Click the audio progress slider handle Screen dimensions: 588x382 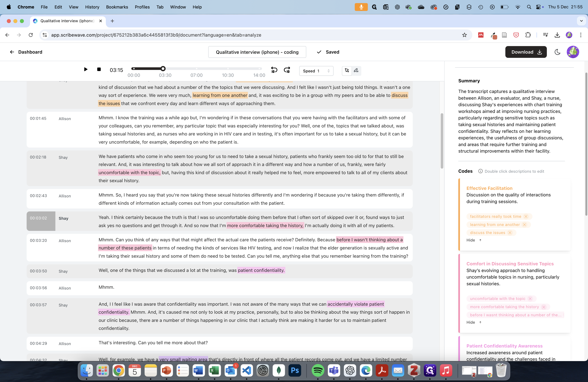pyautogui.click(x=163, y=68)
